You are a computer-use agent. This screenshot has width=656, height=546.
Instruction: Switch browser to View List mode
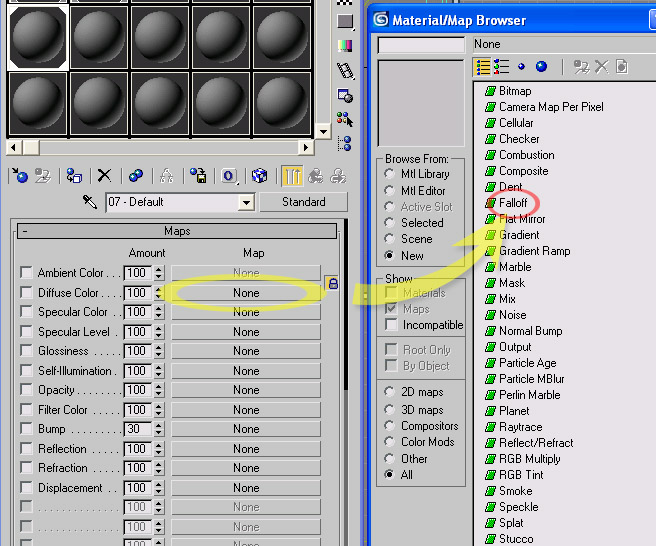(483, 67)
